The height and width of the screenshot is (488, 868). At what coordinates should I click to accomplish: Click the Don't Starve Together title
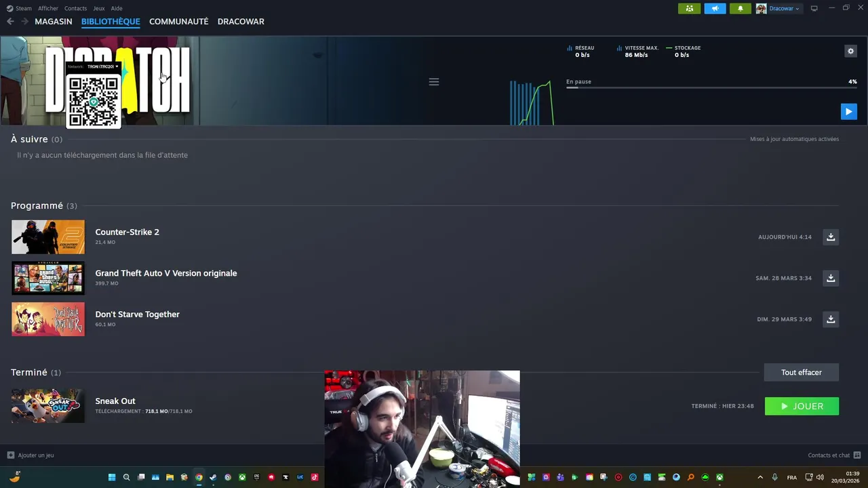137,314
